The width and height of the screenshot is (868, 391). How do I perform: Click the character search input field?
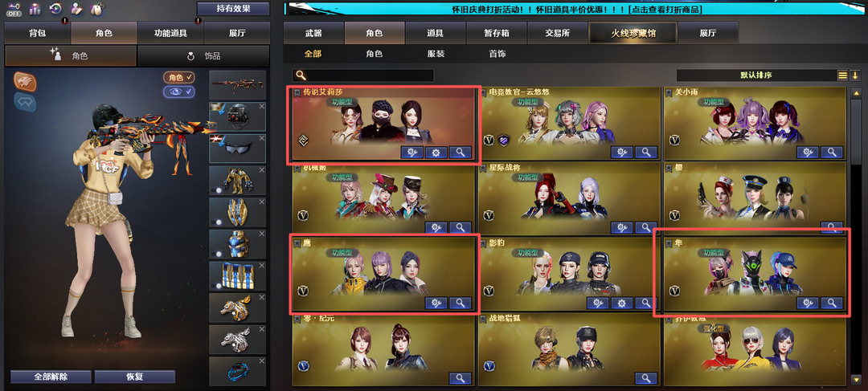click(x=364, y=75)
